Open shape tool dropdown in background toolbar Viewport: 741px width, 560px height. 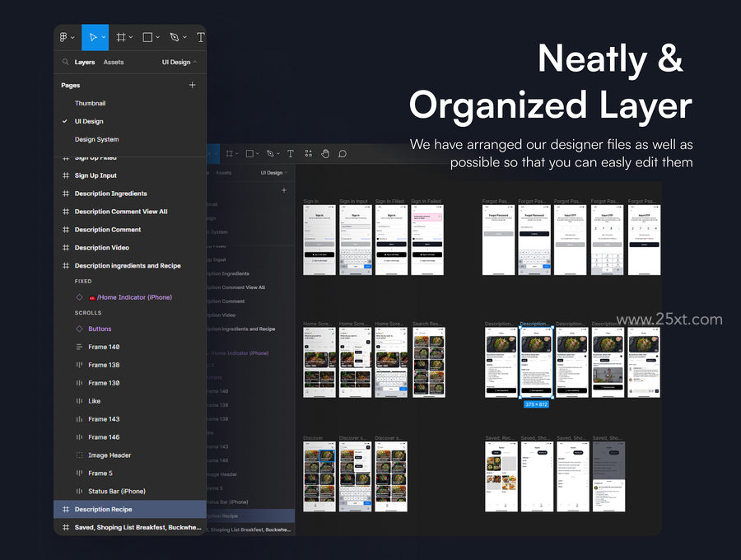[258, 153]
